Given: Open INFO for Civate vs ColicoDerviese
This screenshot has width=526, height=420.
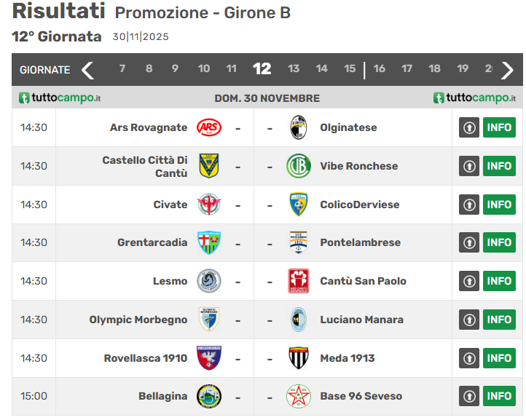Looking at the screenshot, I should coord(499,205).
